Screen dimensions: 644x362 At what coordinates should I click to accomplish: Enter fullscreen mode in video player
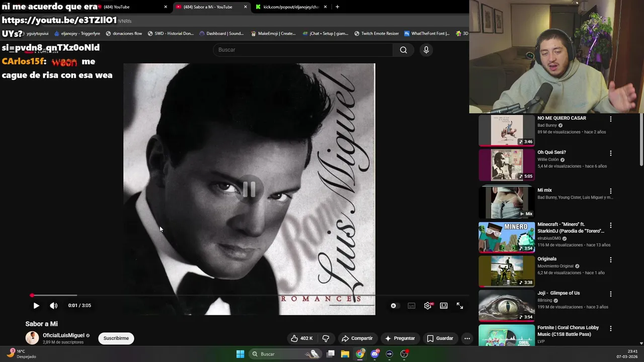tap(460, 306)
